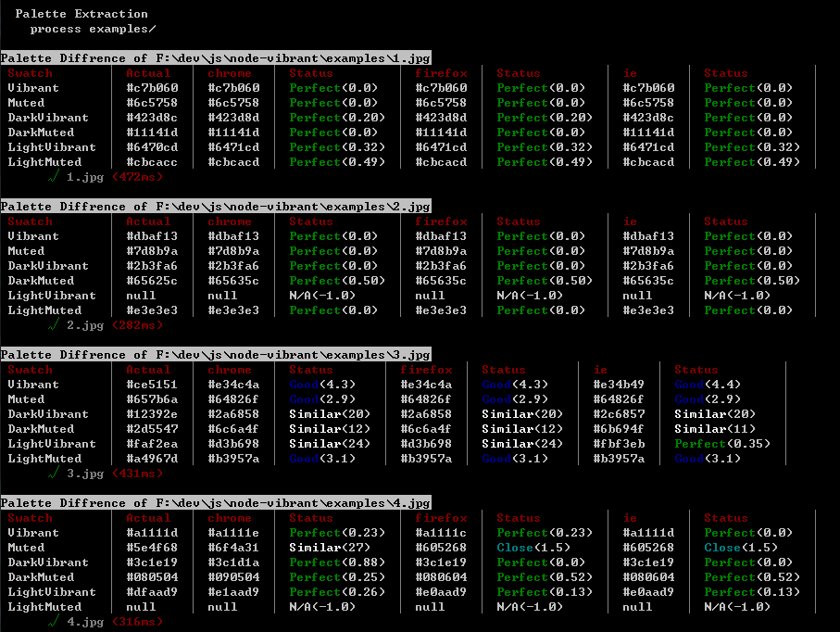
Task: Click chrome status 'N/A(-1.0)' in 2.jpg table
Action: 322,296
